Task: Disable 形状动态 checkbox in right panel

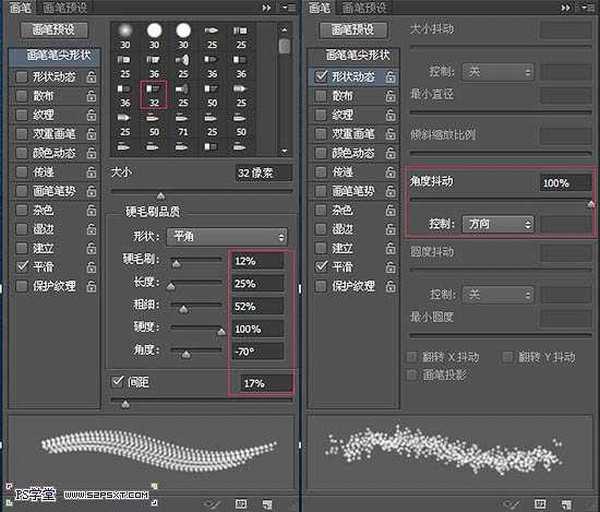Action: pyautogui.click(x=320, y=77)
